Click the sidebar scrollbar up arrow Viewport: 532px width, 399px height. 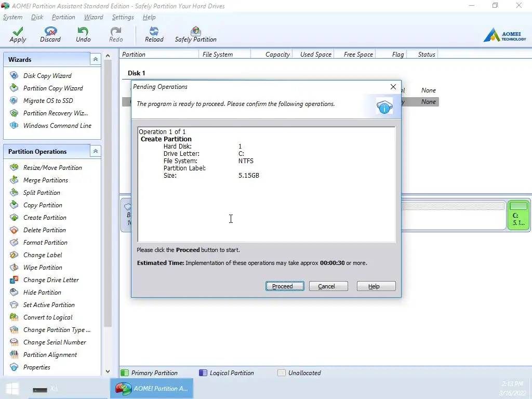tap(108, 56)
